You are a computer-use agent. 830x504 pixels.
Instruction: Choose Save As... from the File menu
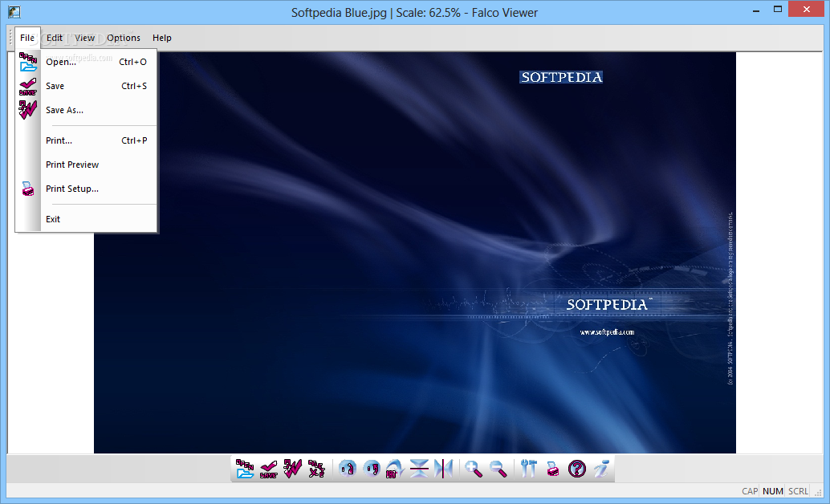[x=86, y=110]
